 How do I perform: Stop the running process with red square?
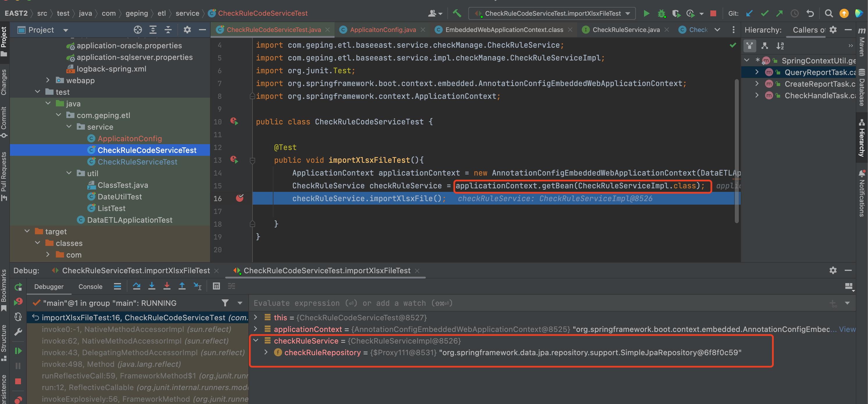[713, 13]
